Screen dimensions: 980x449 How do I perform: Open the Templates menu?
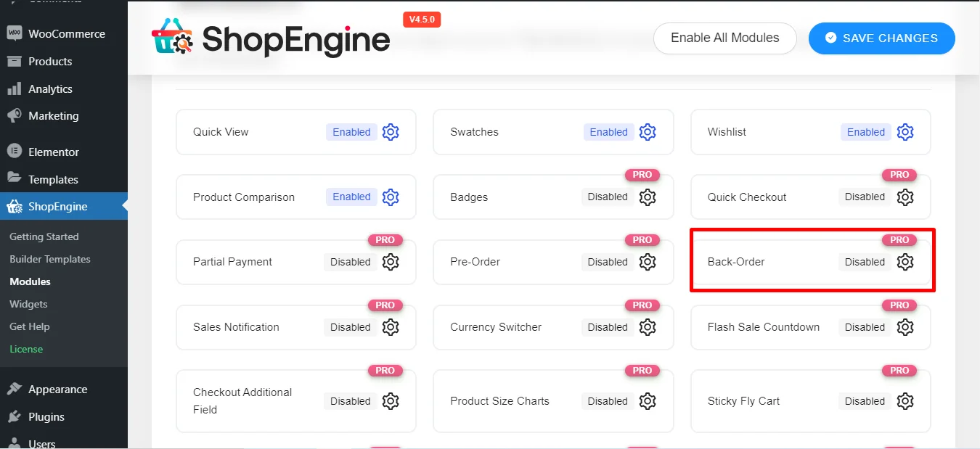click(64, 179)
